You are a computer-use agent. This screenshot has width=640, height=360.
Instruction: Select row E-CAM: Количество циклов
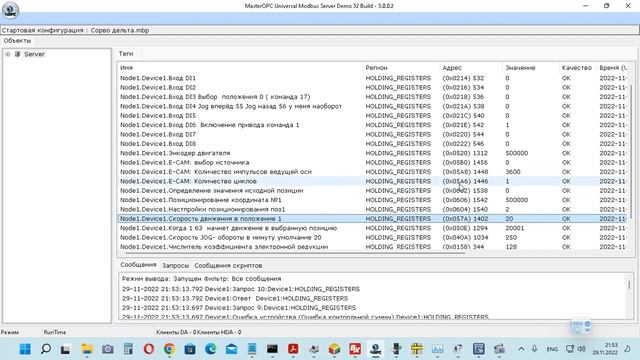(373, 181)
